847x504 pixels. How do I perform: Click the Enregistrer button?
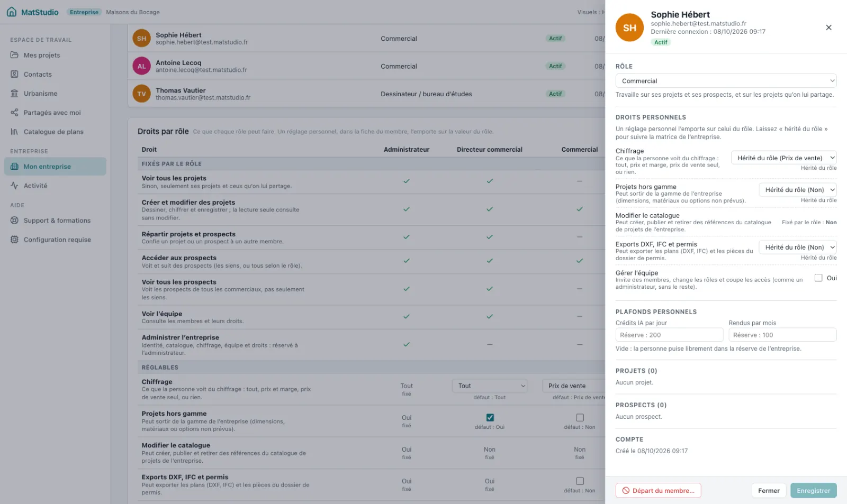coord(813,490)
